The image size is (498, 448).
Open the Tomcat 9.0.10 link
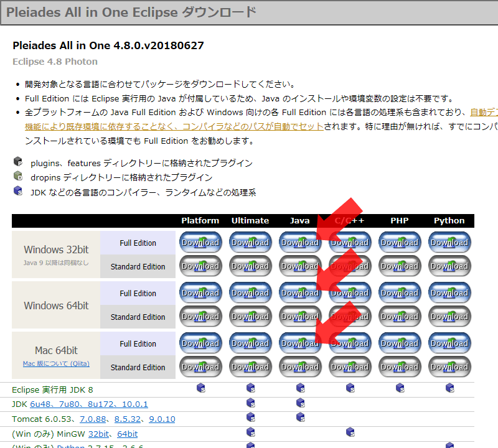point(162,419)
